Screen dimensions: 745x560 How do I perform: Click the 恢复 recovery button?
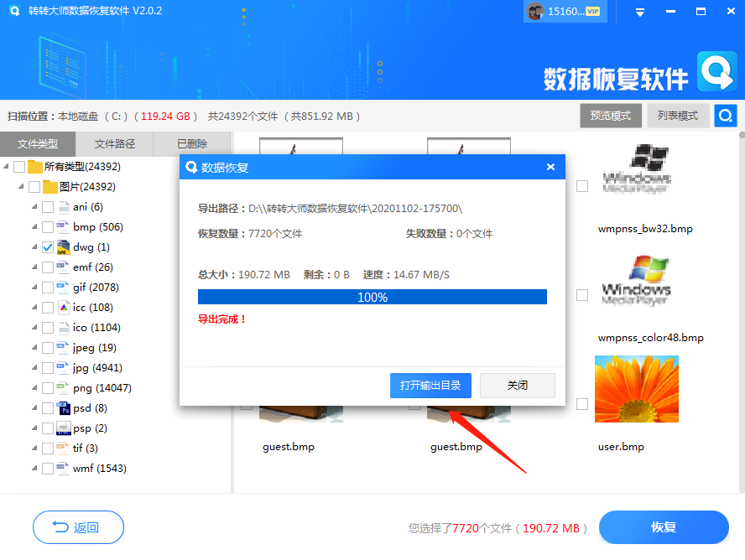[x=664, y=528]
